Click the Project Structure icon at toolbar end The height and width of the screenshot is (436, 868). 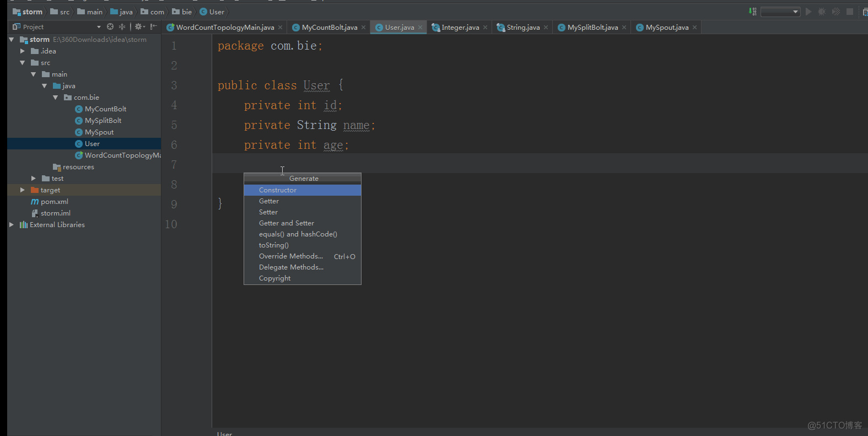(x=865, y=12)
